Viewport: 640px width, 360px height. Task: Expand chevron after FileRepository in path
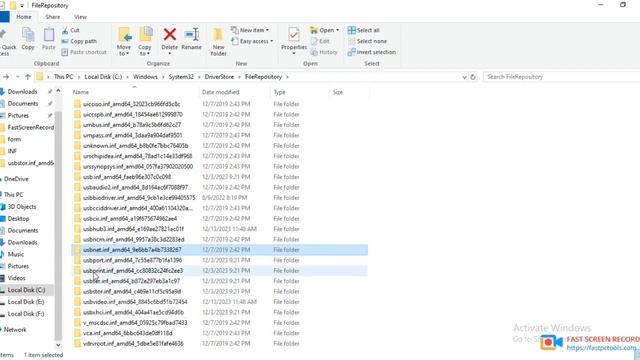pyautogui.click(x=287, y=77)
